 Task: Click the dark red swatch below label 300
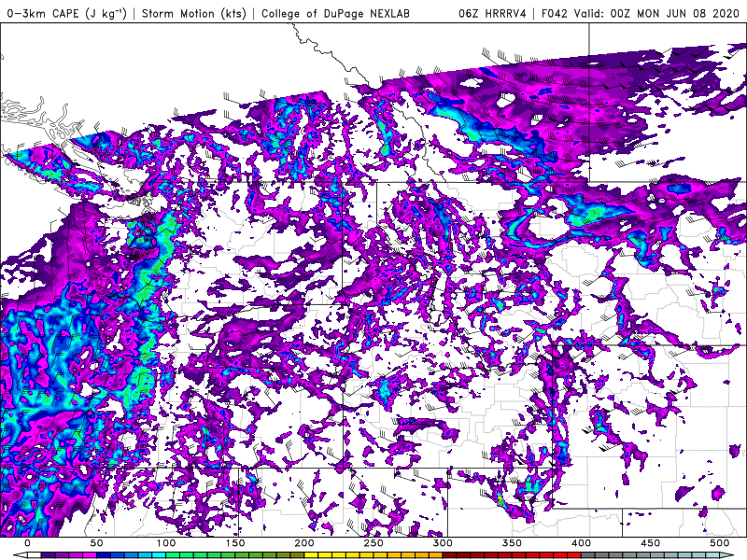[x=450, y=555]
